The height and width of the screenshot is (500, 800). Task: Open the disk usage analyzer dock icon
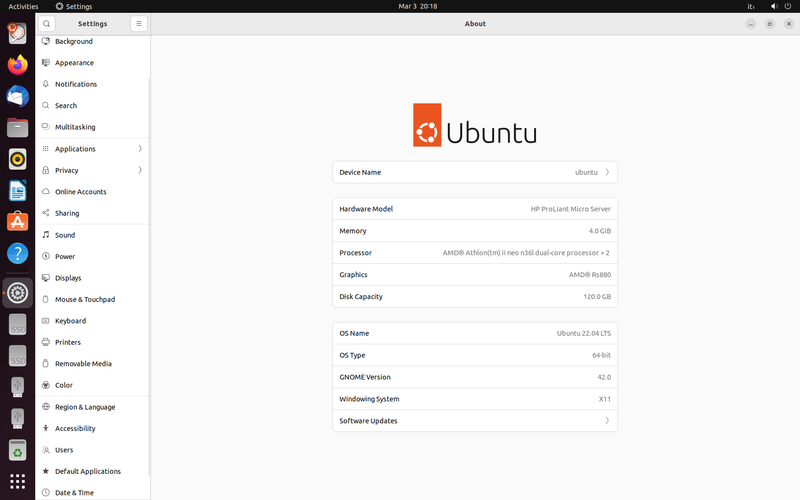17,33
